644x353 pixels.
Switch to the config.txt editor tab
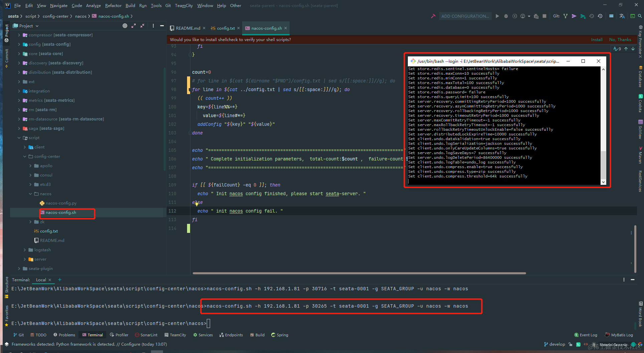pyautogui.click(x=226, y=28)
